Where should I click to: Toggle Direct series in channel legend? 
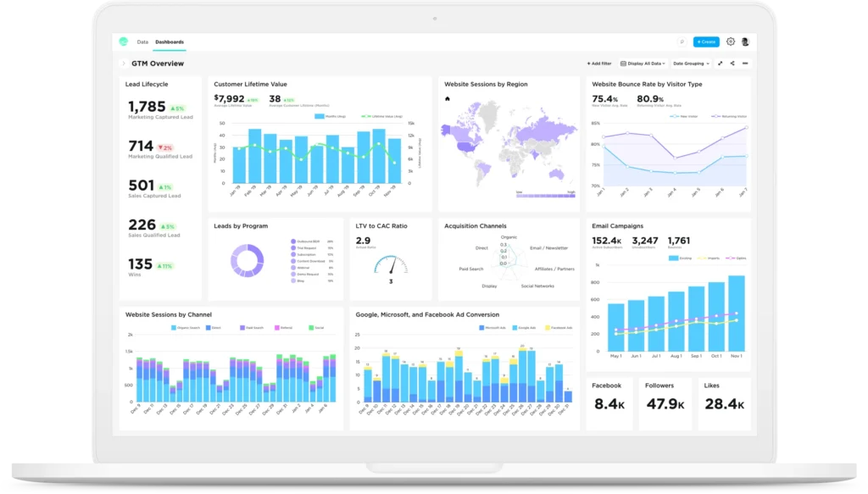213,328
